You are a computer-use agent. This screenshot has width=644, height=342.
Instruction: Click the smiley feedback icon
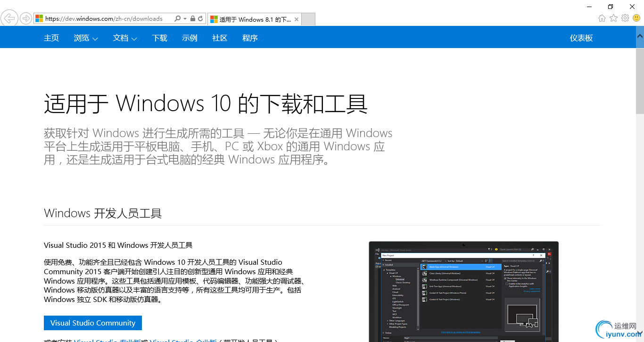(x=636, y=18)
